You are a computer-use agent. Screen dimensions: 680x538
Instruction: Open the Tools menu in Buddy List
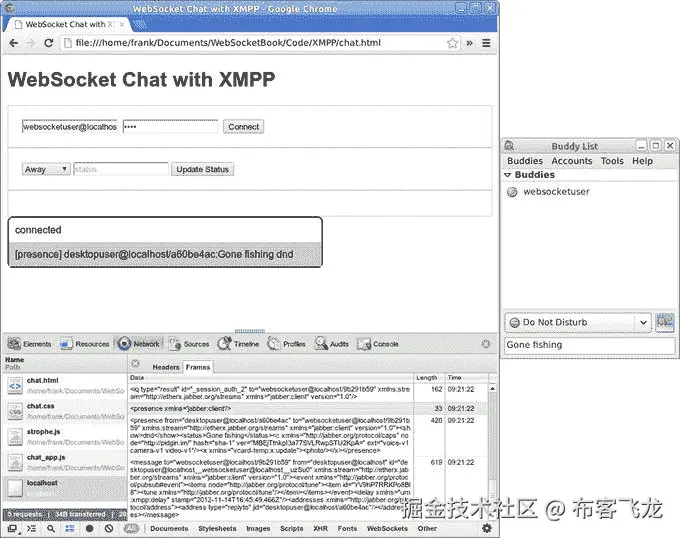click(x=612, y=161)
